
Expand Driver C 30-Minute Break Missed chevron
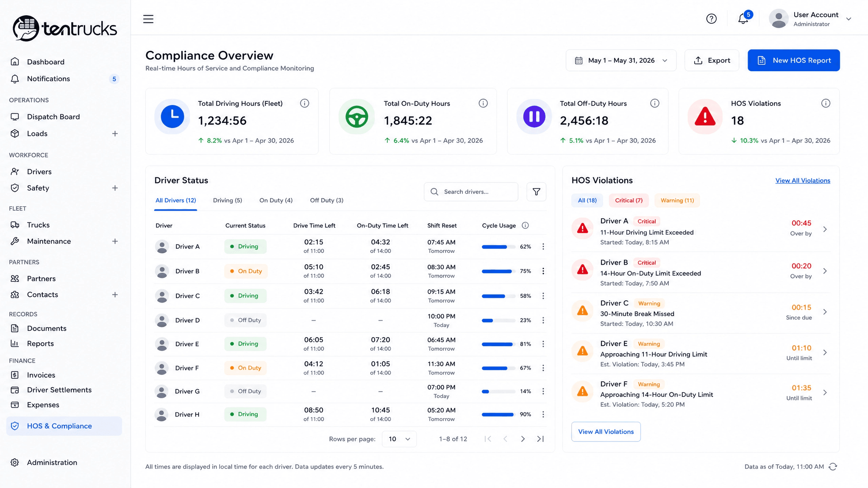point(825,312)
